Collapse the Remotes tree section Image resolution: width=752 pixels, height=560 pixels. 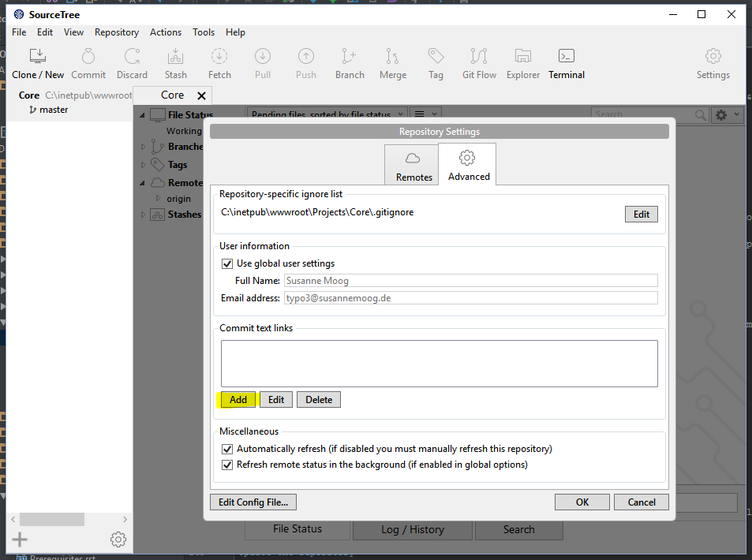(x=143, y=183)
